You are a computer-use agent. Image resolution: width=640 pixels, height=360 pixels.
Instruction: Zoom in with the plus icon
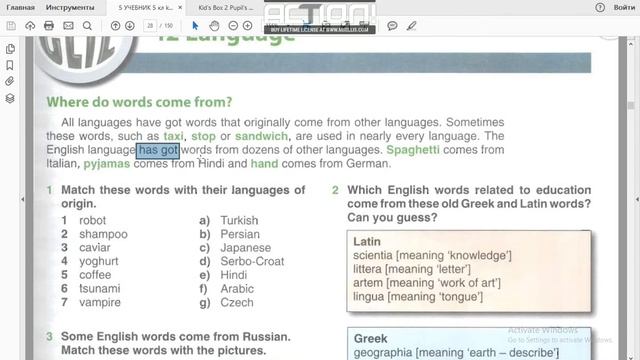247,26
